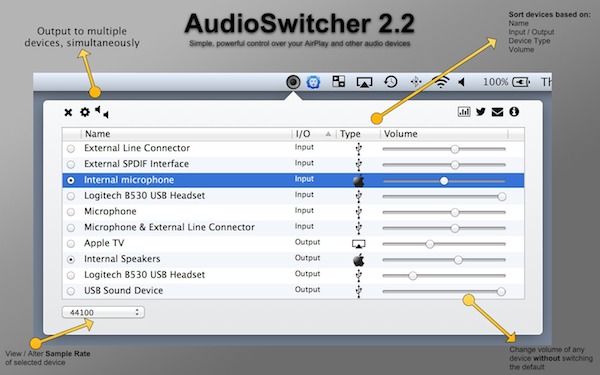
Task: Click the USB Sound Device name
Action: 124,290
